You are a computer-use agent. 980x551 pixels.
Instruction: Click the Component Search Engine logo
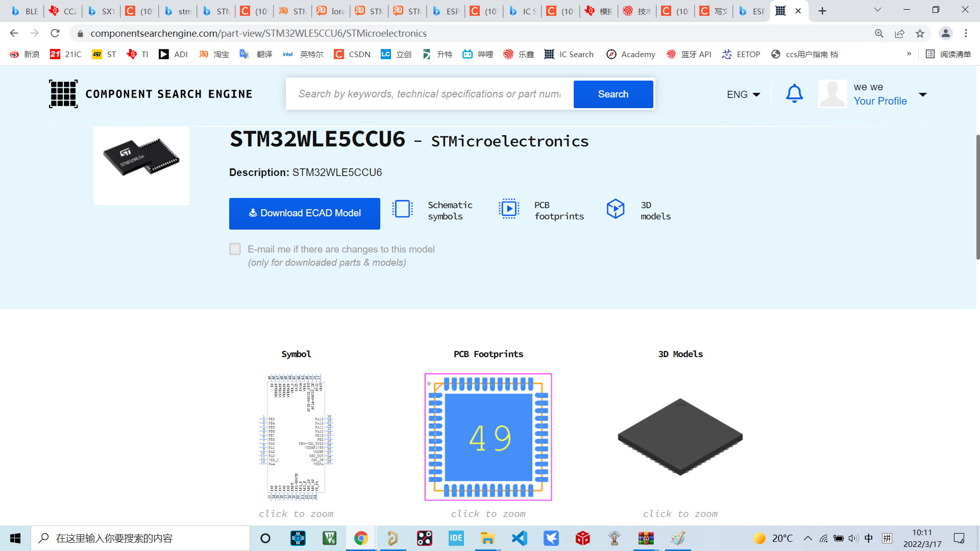(63, 94)
